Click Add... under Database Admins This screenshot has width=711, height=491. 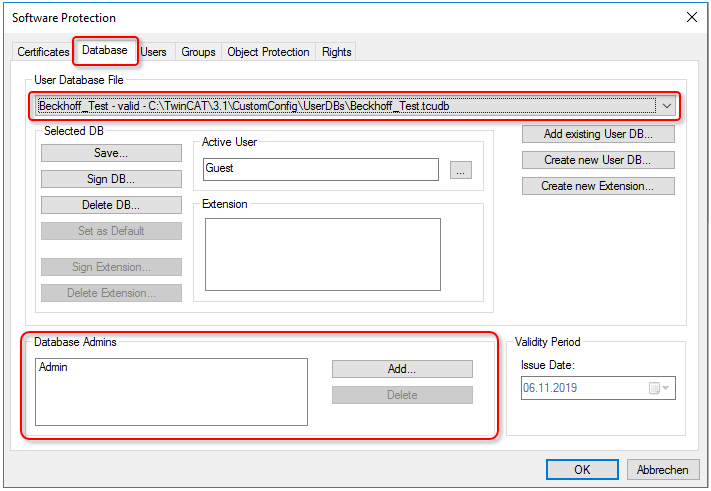tap(402, 369)
